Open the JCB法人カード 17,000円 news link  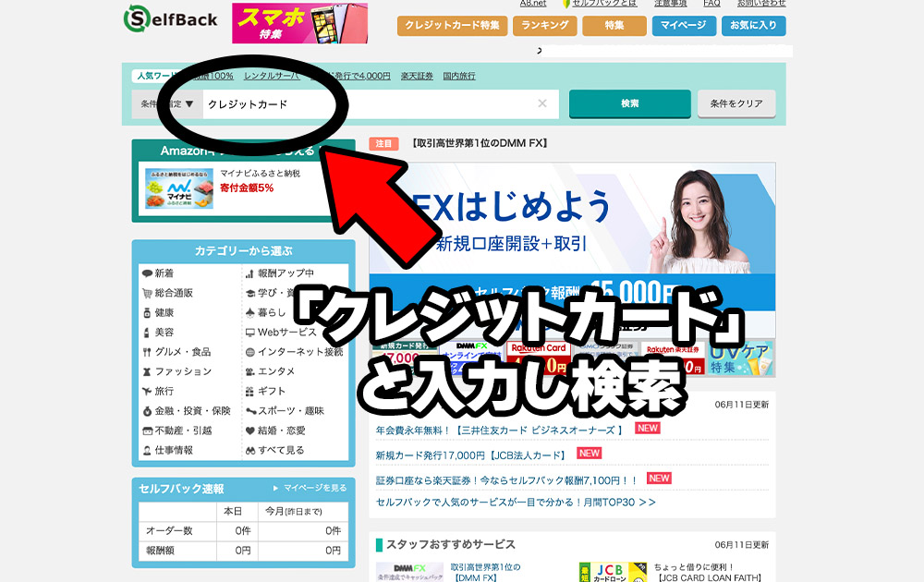click(470, 455)
